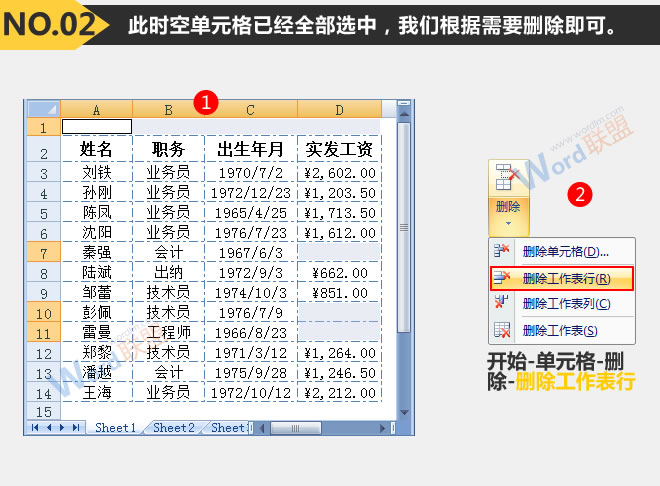Select row 15 header

click(43, 411)
